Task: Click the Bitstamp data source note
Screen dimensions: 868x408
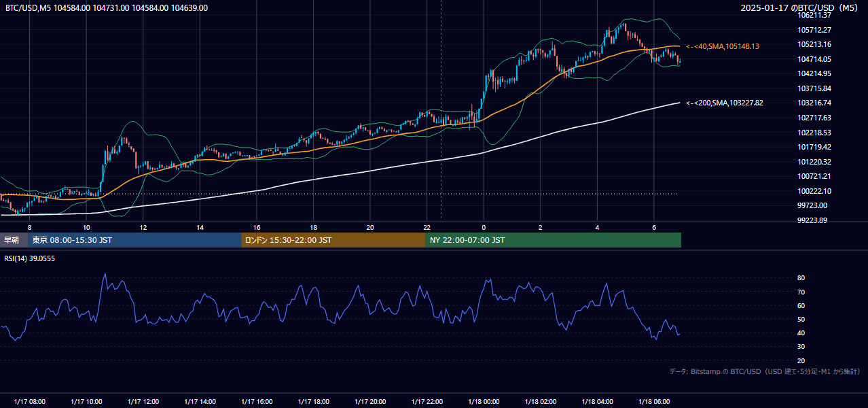Action: (765, 371)
